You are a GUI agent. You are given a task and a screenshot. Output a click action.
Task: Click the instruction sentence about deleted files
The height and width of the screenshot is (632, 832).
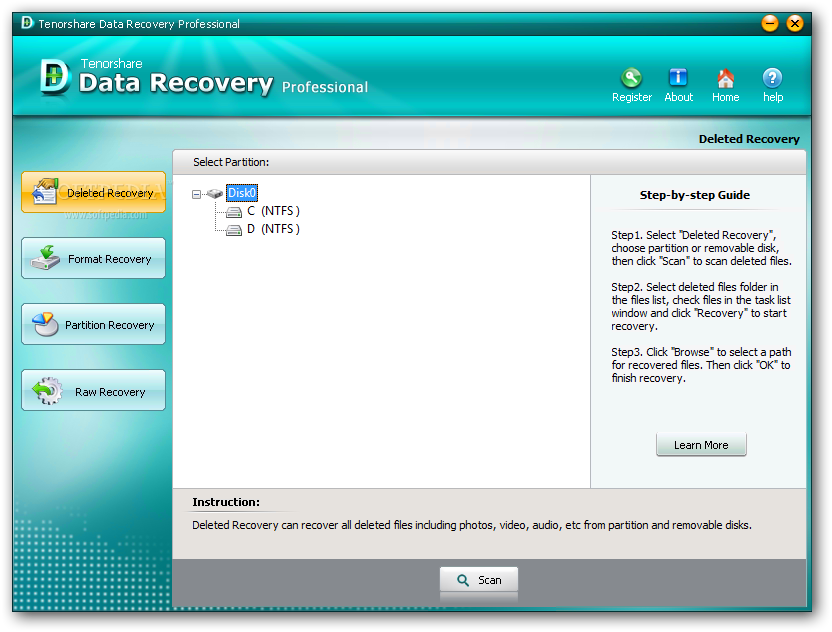472,525
